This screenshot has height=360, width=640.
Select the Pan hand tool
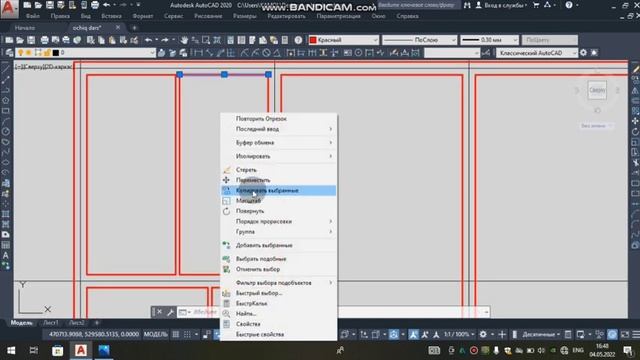click(x=184, y=40)
